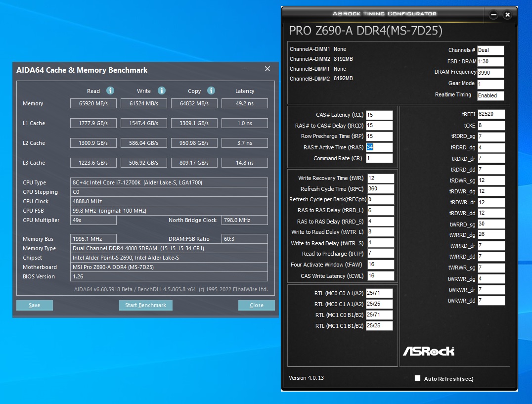Click the tRRD_S value field

(x=381, y=222)
